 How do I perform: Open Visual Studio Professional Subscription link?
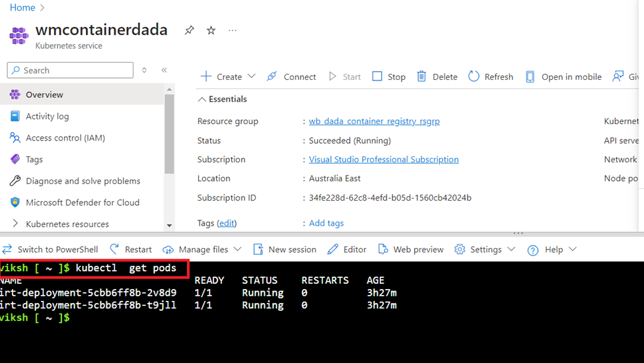[384, 159]
